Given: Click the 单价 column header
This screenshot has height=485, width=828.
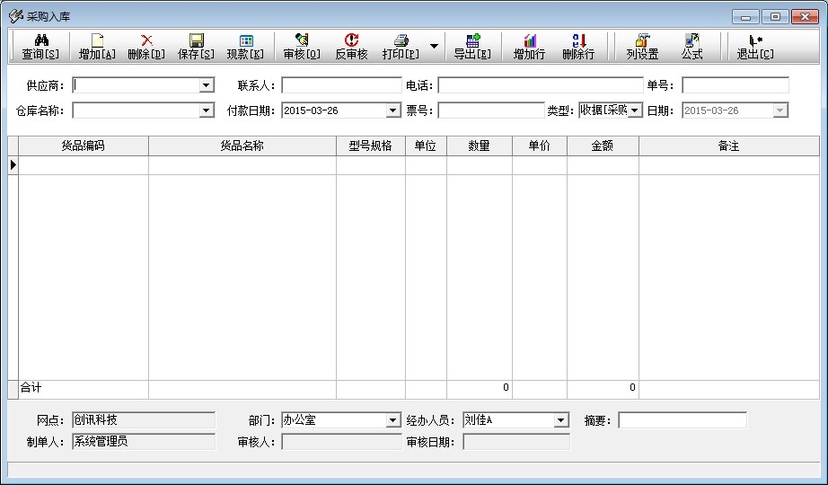Looking at the screenshot, I should pyautogui.click(x=540, y=146).
